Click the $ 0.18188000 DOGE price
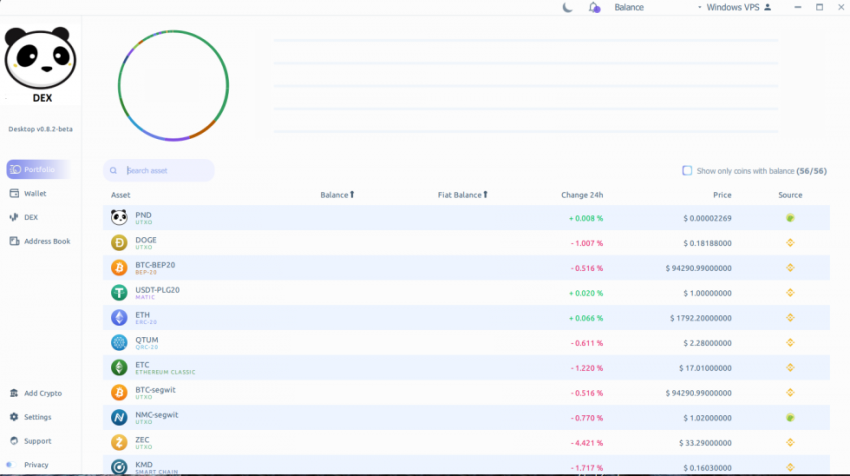This screenshot has width=850, height=476. pos(707,243)
